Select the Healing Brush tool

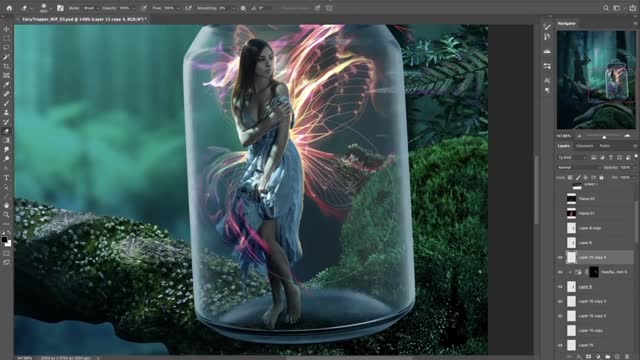coord(6,94)
